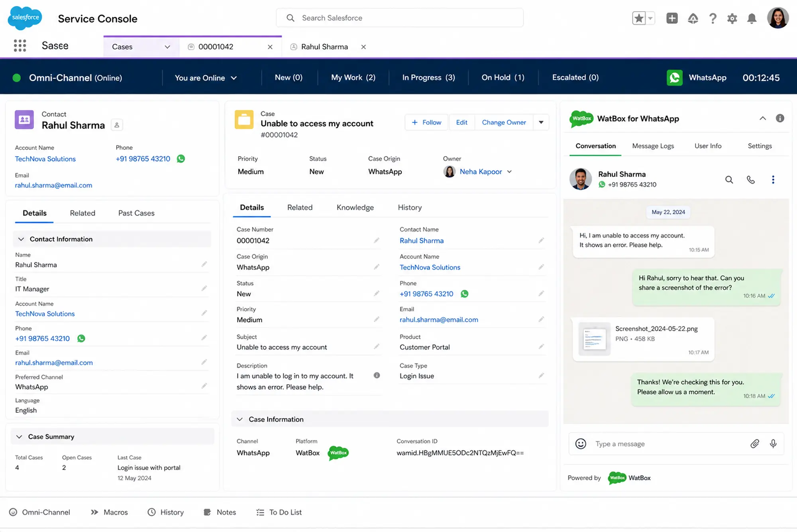Open the conversation three-dot menu
Image resolution: width=797 pixels, height=532 pixels.
pyautogui.click(x=773, y=180)
